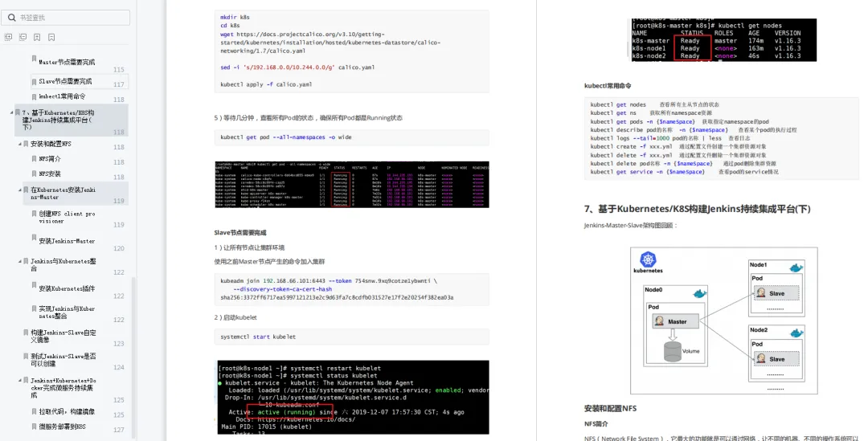Click the search magnifier icon in the bookmark panel
The height and width of the screenshot is (441, 868).
pos(11,18)
